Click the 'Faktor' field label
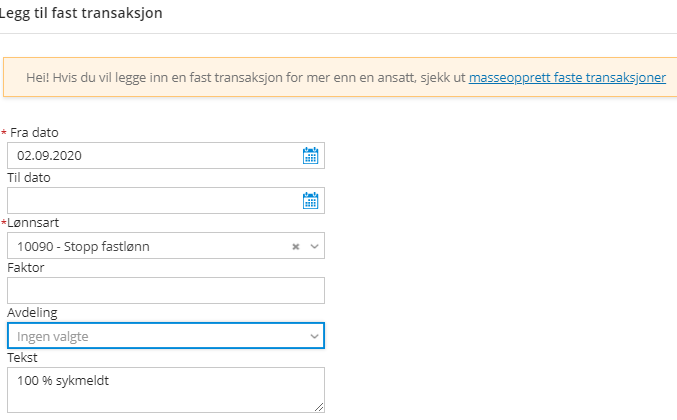Screen dimensions: 677x420 point(26,267)
